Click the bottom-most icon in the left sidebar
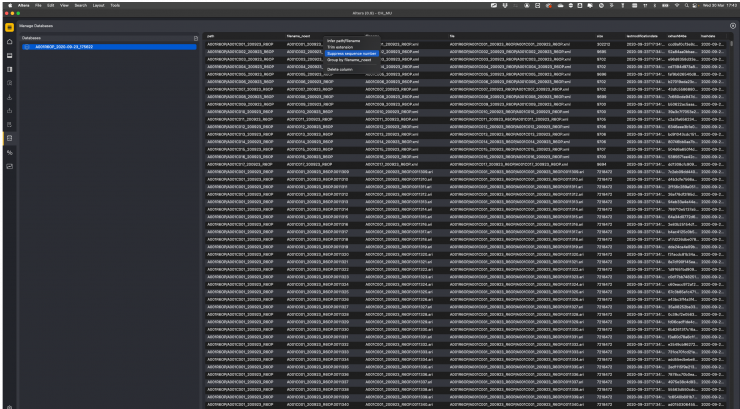This screenshot has width=740, height=409. (x=9, y=166)
